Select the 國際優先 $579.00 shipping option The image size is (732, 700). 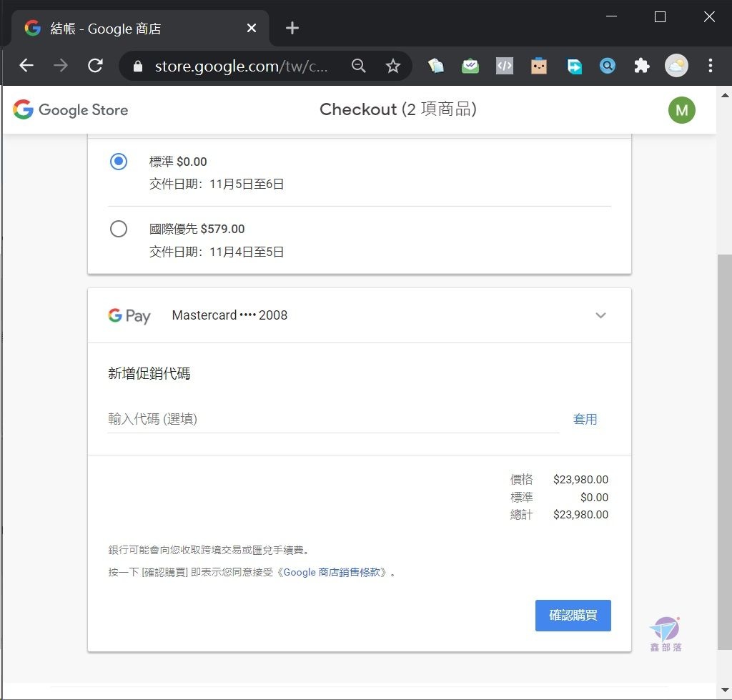pyautogui.click(x=119, y=229)
